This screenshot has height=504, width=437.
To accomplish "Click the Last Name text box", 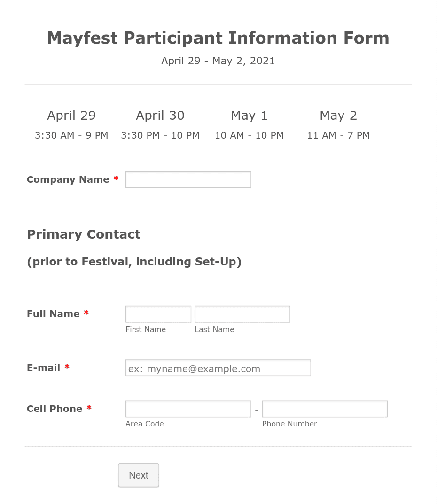I will [x=242, y=314].
